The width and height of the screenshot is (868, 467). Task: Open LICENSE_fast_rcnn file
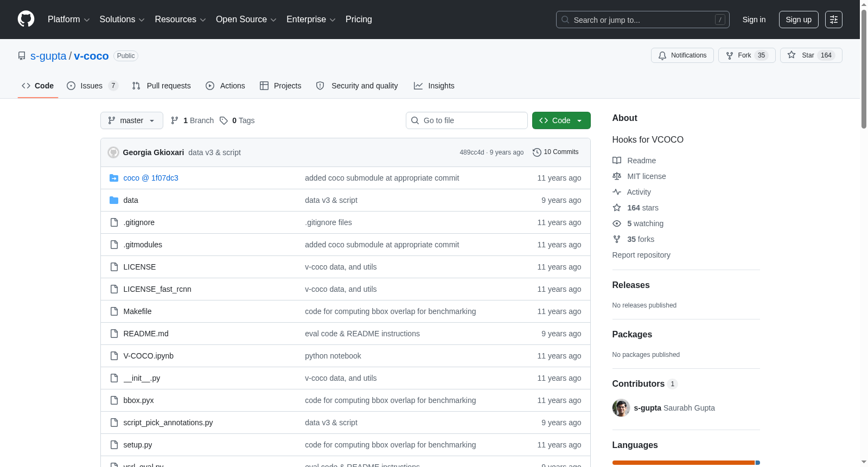pos(157,289)
